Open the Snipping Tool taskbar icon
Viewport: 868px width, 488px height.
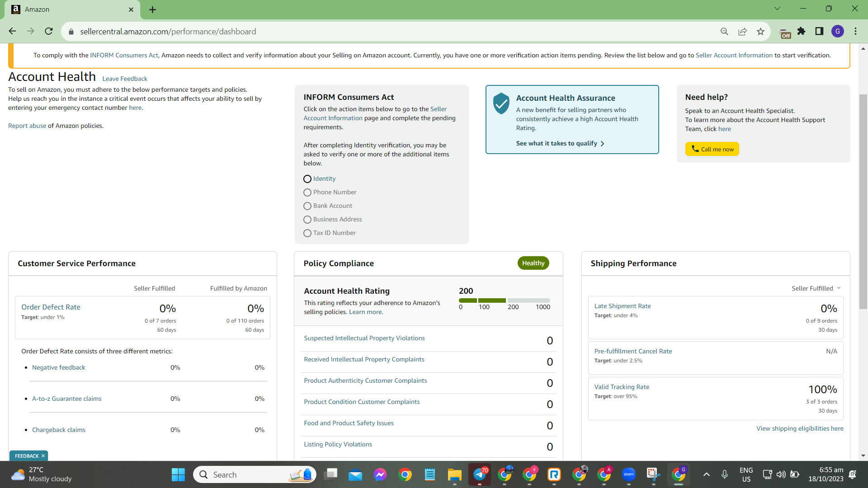click(x=653, y=474)
